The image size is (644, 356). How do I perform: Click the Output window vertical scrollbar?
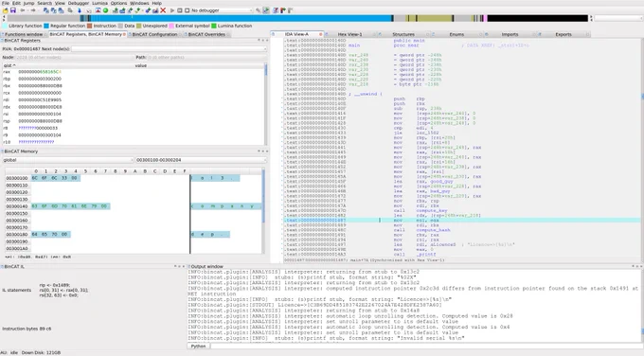pyautogui.click(x=641, y=305)
